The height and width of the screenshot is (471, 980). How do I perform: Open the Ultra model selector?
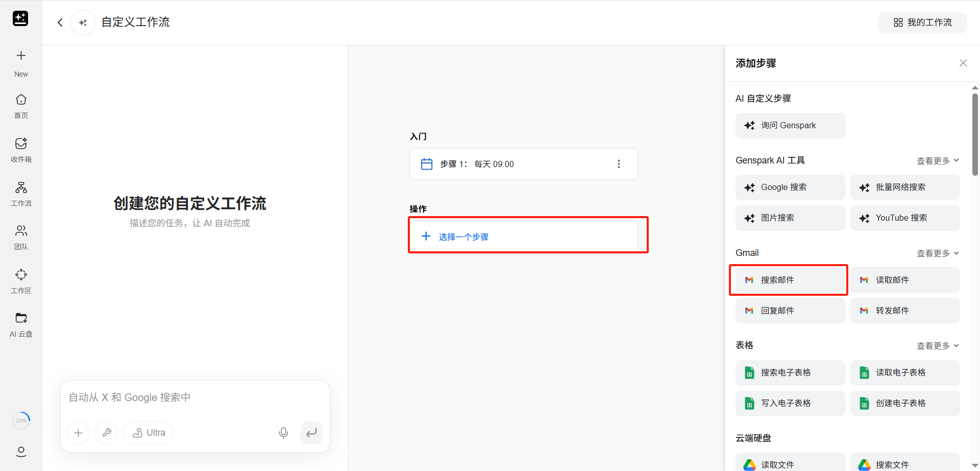(149, 433)
